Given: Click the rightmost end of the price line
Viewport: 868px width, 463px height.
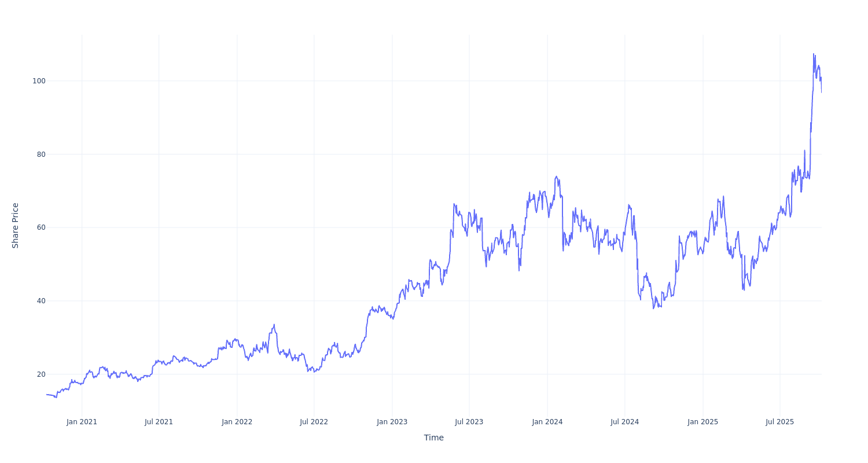Looking at the screenshot, I should [x=821, y=92].
